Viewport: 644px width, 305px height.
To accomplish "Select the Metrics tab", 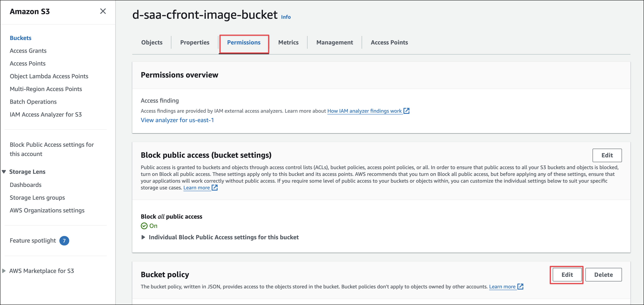I will pos(288,43).
